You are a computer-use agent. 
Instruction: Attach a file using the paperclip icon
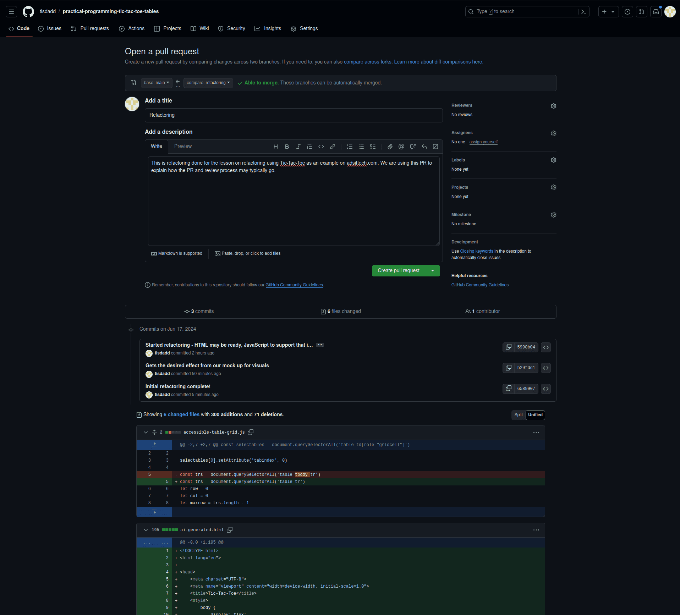tap(389, 147)
